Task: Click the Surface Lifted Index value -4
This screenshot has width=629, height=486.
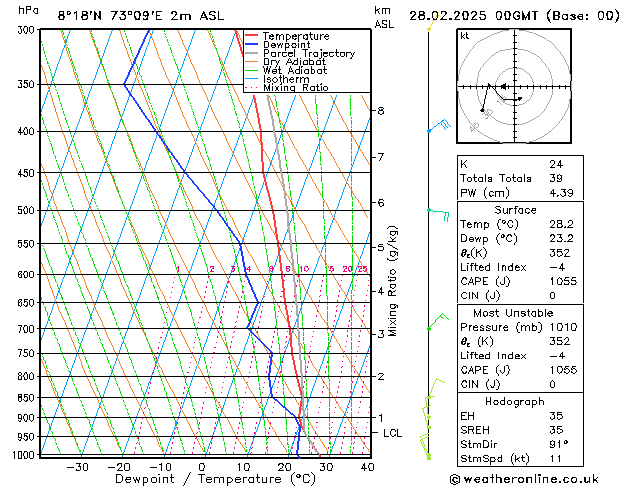Action: (558, 267)
